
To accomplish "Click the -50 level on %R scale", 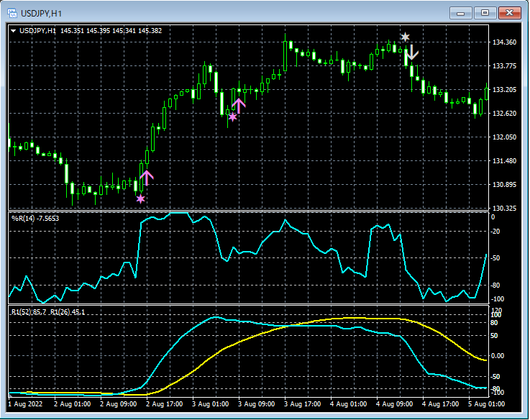I will [x=497, y=258].
